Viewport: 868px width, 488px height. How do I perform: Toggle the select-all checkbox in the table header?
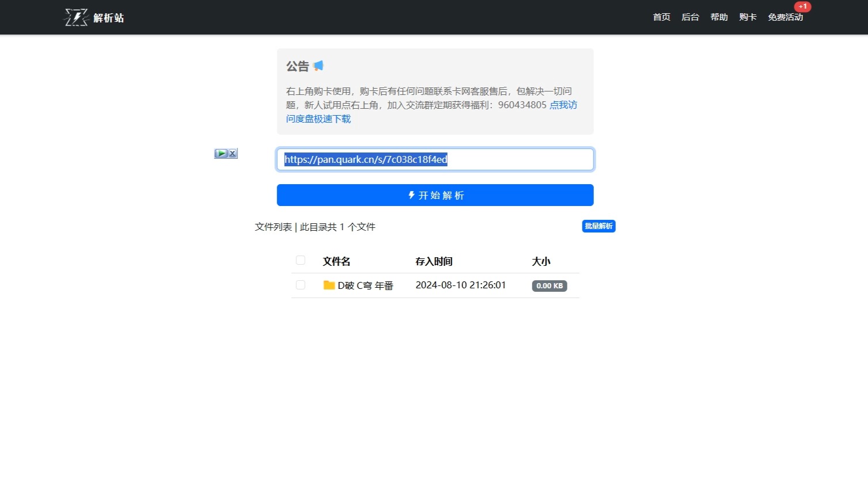(301, 260)
